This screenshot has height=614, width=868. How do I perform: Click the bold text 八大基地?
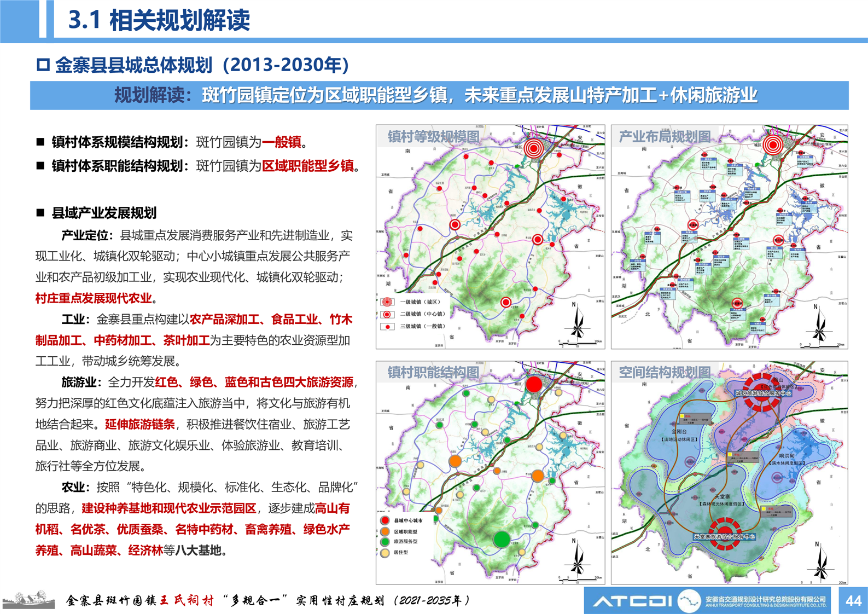point(198,551)
